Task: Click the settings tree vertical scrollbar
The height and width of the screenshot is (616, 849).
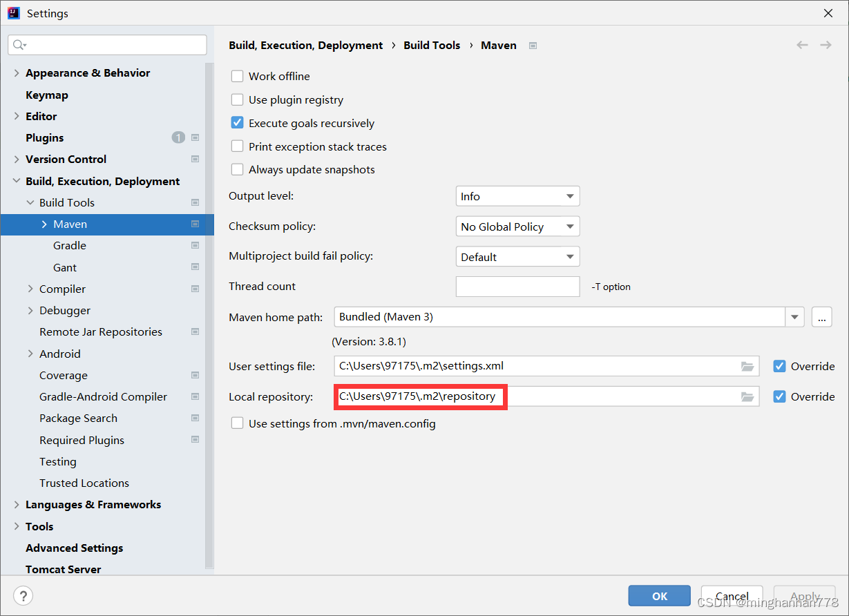Action: coord(209,316)
